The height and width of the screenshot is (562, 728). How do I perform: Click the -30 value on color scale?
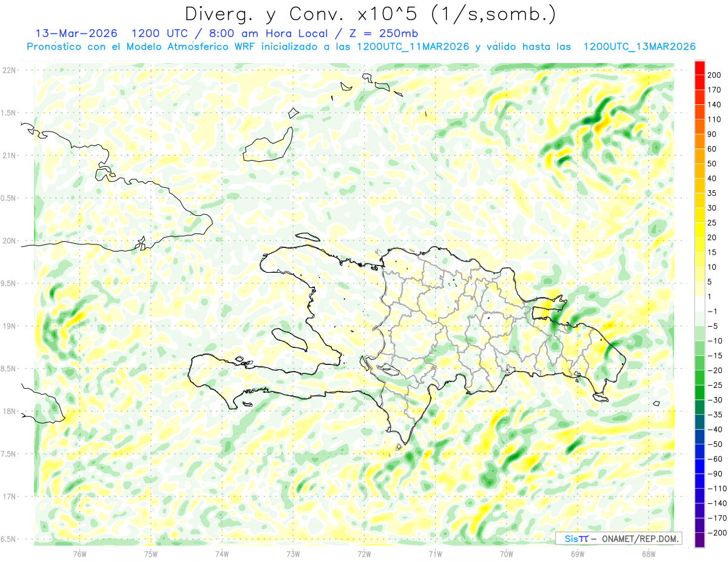point(715,400)
